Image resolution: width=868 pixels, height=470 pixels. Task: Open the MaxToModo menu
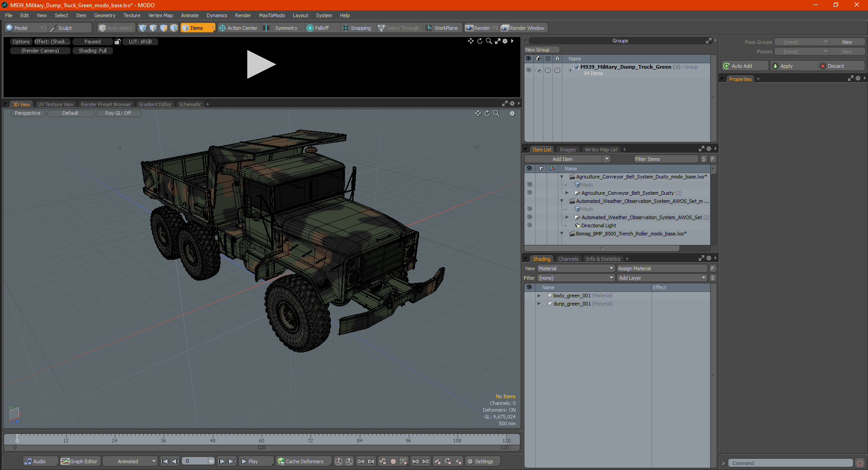(x=272, y=15)
